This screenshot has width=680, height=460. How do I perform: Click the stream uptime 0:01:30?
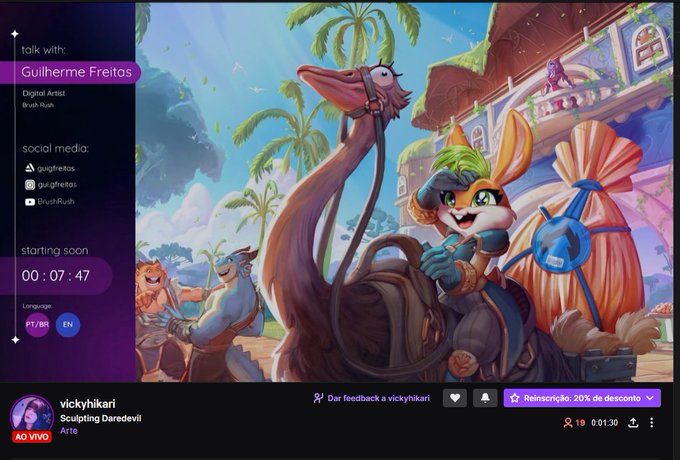[x=605, y=423]
